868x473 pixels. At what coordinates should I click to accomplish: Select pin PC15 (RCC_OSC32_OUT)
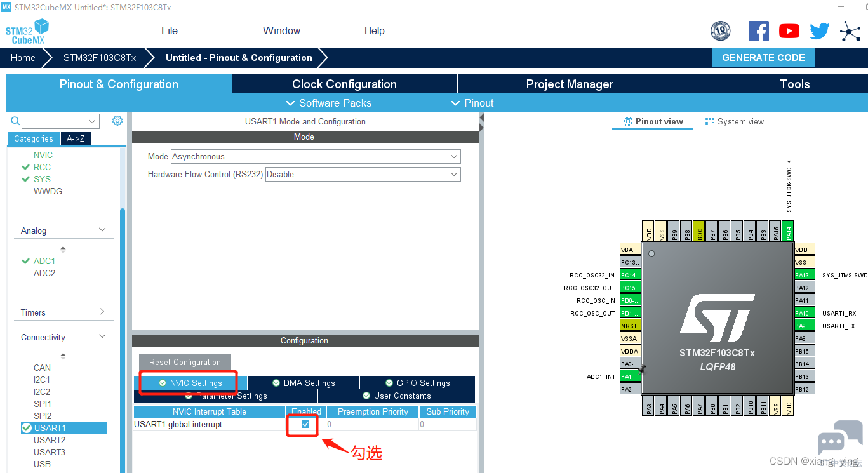click(631, 288)
